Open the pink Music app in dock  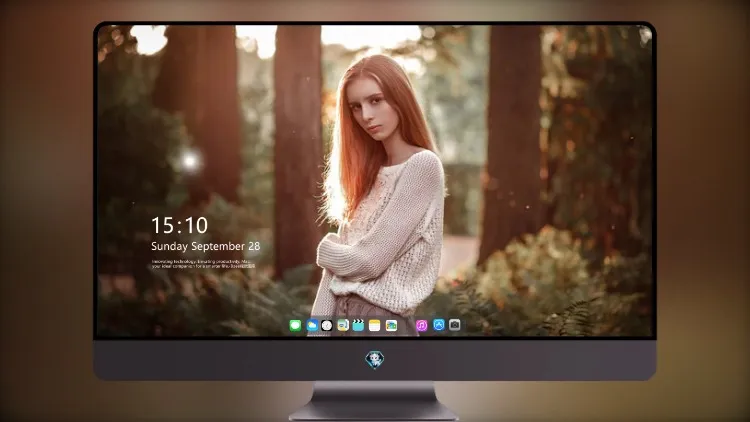[x=421, y=325]
